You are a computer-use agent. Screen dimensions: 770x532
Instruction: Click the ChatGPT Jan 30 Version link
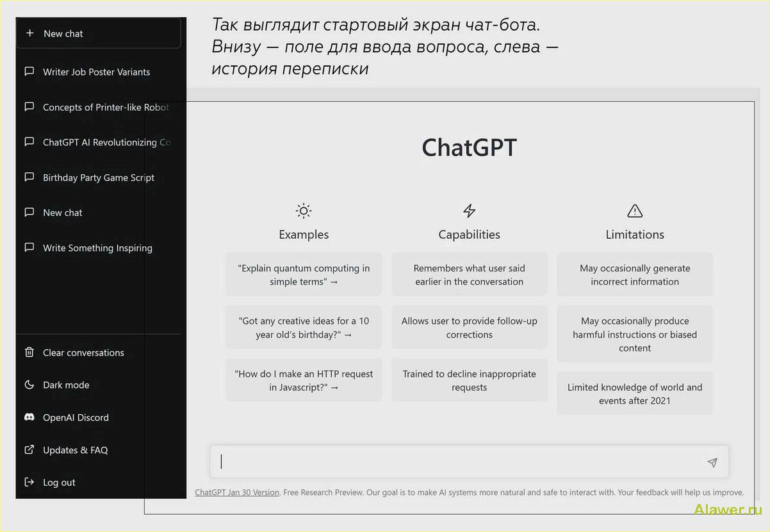coord(237,492)
